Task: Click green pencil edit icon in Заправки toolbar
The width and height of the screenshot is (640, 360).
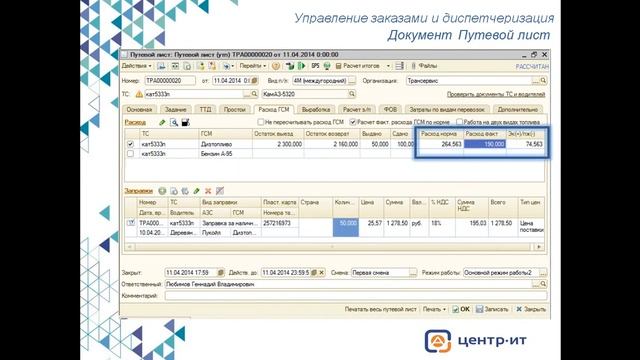Action: [197, 191]
